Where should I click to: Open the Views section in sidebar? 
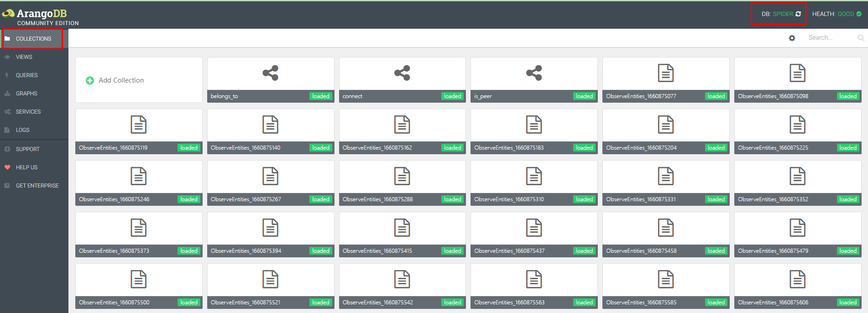click(24, 57)
